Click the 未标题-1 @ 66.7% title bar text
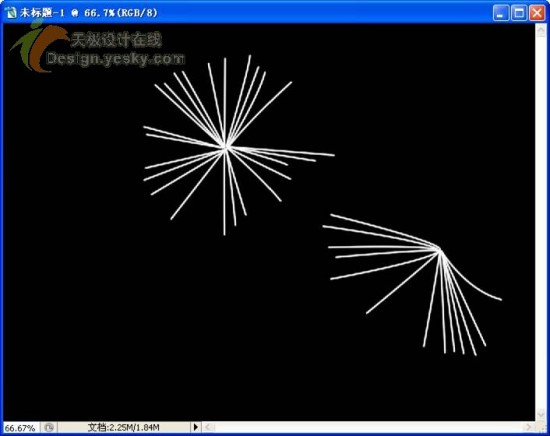The height and width of the screenshot is (436, 550). (x=89, y=13)
